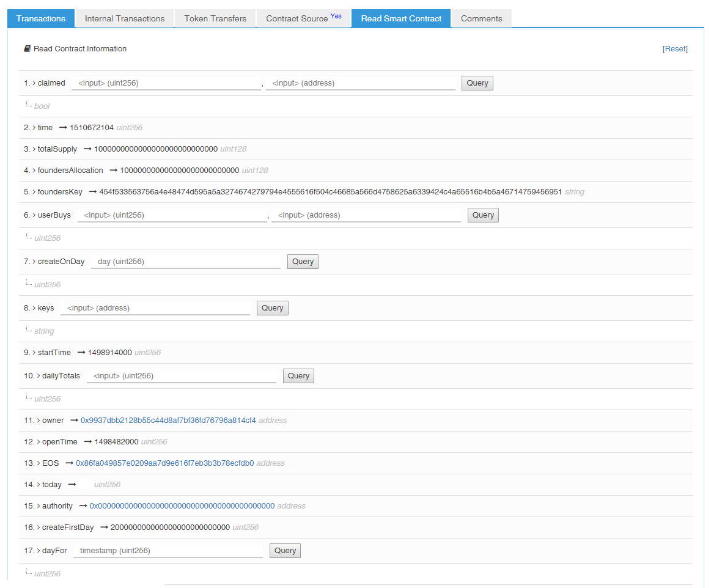Select the dayFor timestamp input
Image resolution: width=711 pixels, height=588 pixels.
[x=168, y=550]
